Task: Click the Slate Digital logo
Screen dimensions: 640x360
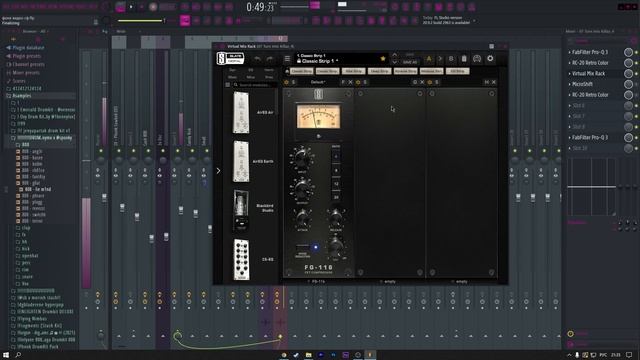Action: click(x=230, y=58)
